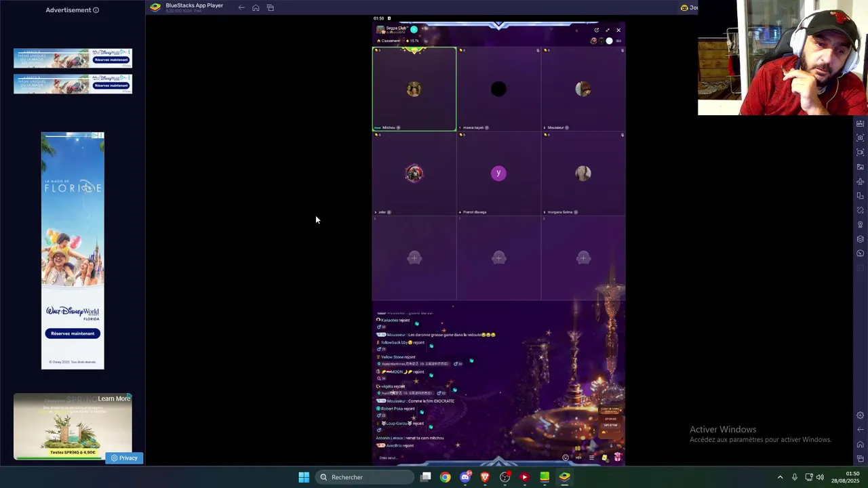The image size is (868, 488).
Task: Open Brave browser from taskbar
Action: 485,477
